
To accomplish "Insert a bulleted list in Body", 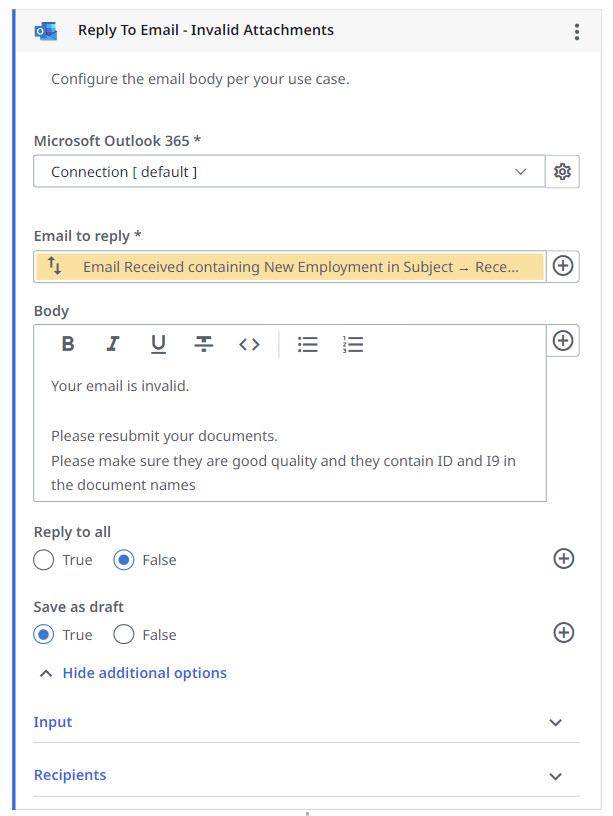I will (x=308, y=344).
